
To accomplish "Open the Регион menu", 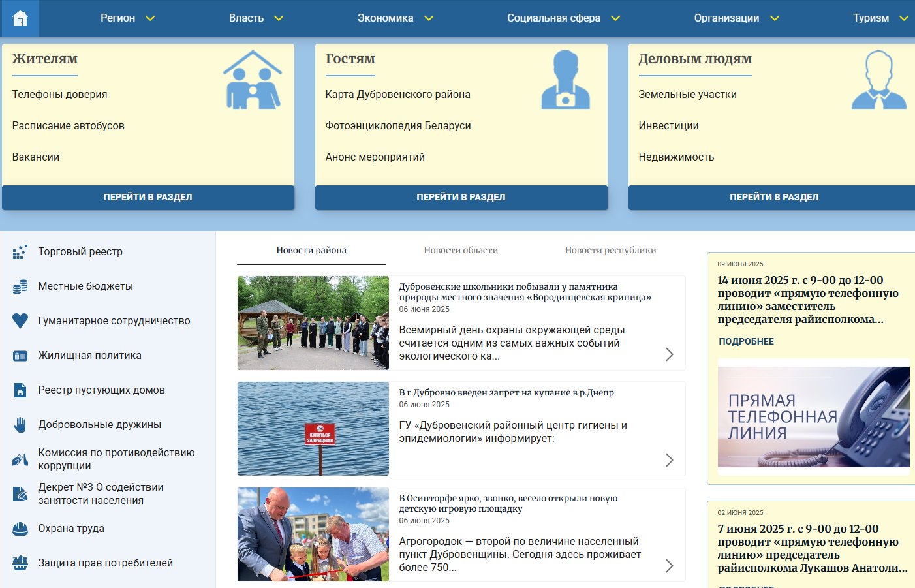I will [x=118, y=18].
